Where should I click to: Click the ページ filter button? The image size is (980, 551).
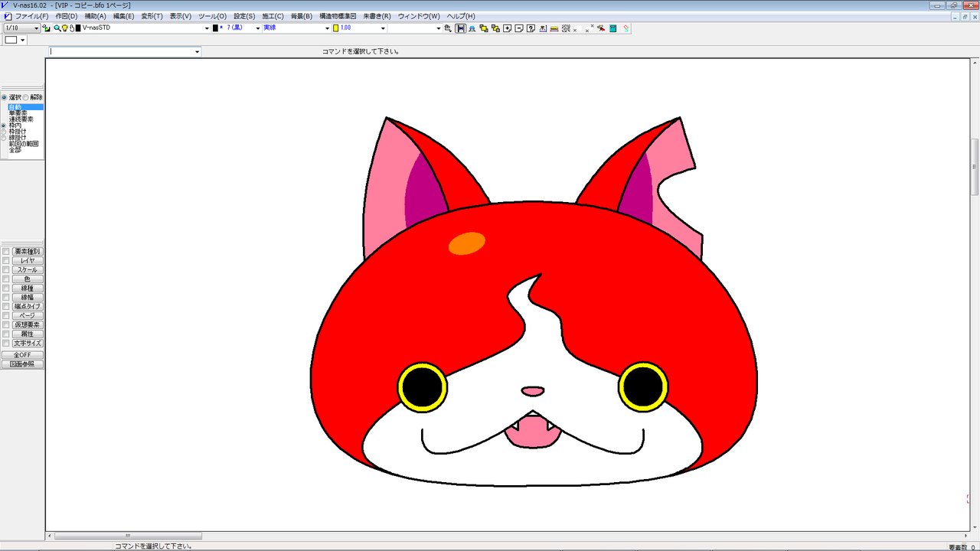coord(28,315)
